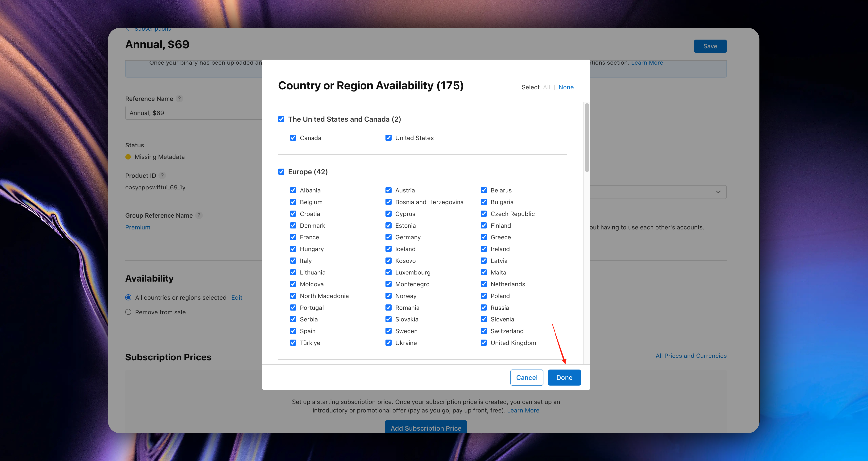Uncheck the United Kingdom checkbox

click(x=484, y=343)
